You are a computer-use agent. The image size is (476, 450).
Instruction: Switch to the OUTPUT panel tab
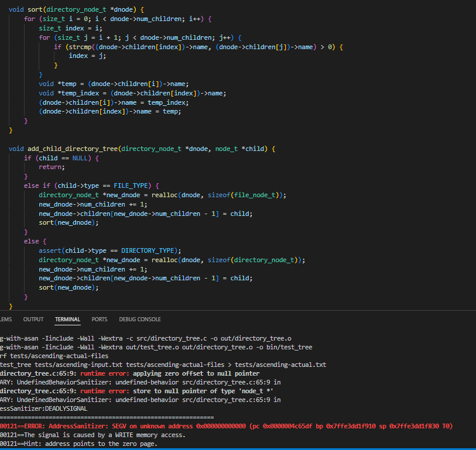tap(33, 320)
